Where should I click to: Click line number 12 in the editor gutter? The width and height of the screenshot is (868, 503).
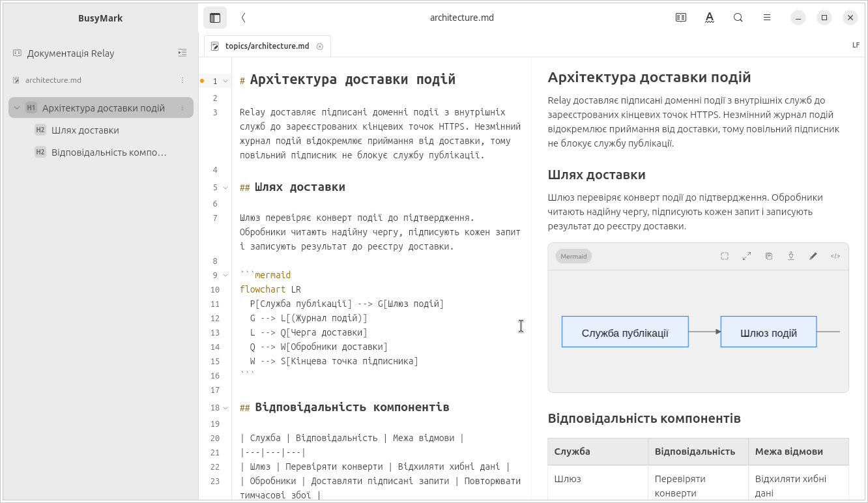click(x=216, y=318)
